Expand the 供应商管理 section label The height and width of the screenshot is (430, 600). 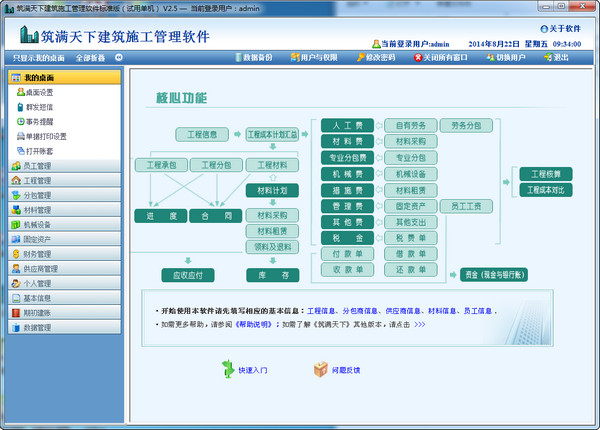41,269
